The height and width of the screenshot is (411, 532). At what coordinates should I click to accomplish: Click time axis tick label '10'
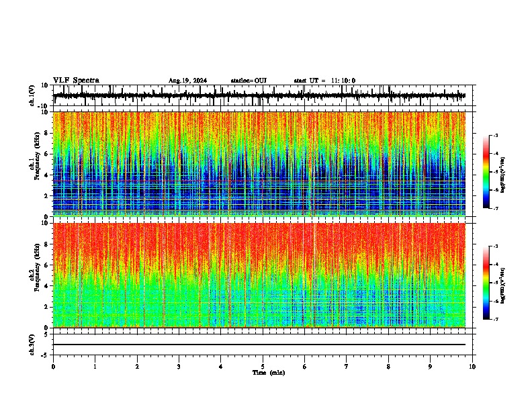(x=472, y=367)
